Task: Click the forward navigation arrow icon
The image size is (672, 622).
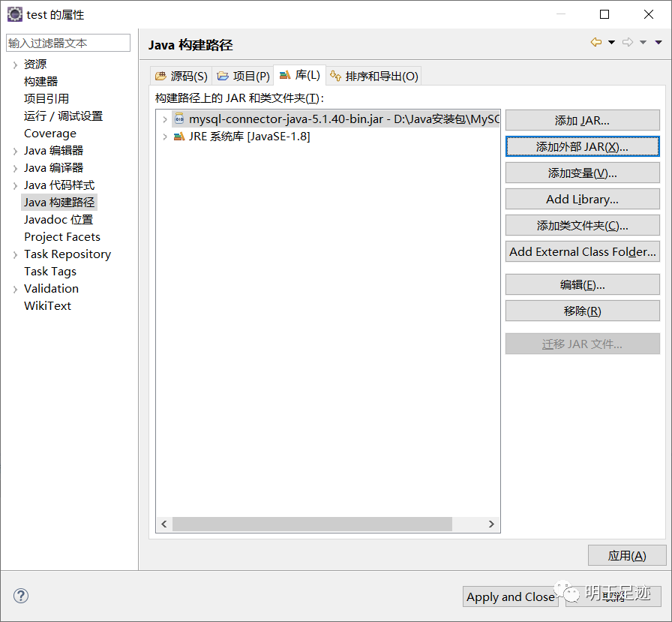Action: coord(628,42)
